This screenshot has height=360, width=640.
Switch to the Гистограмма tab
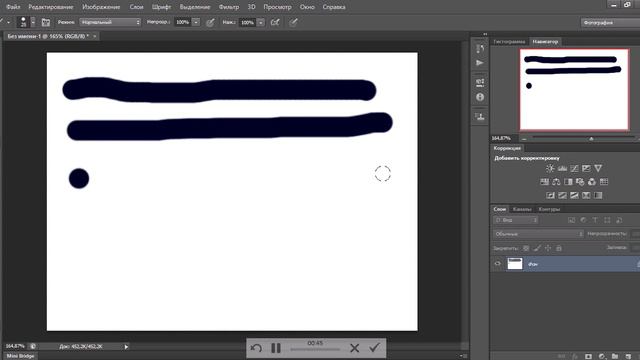(x=509, y=42)
